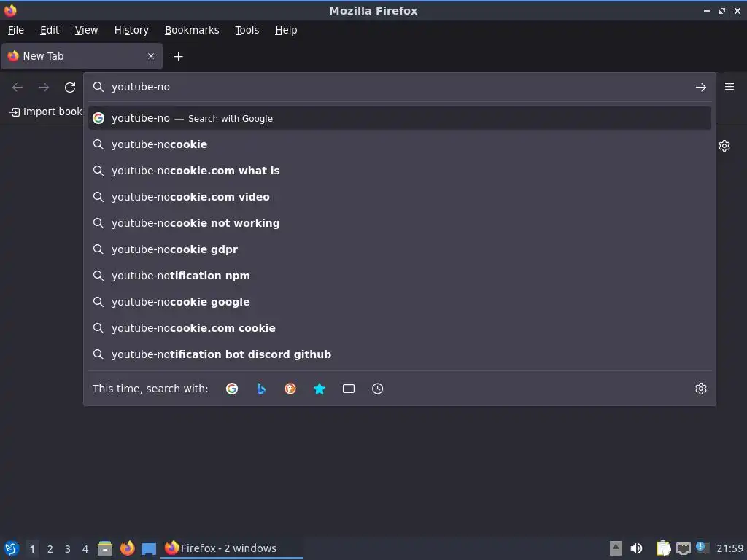Screen dimensions: 747x560
Task: Search bookmarks with the star icon
Action: click(320, 389)
